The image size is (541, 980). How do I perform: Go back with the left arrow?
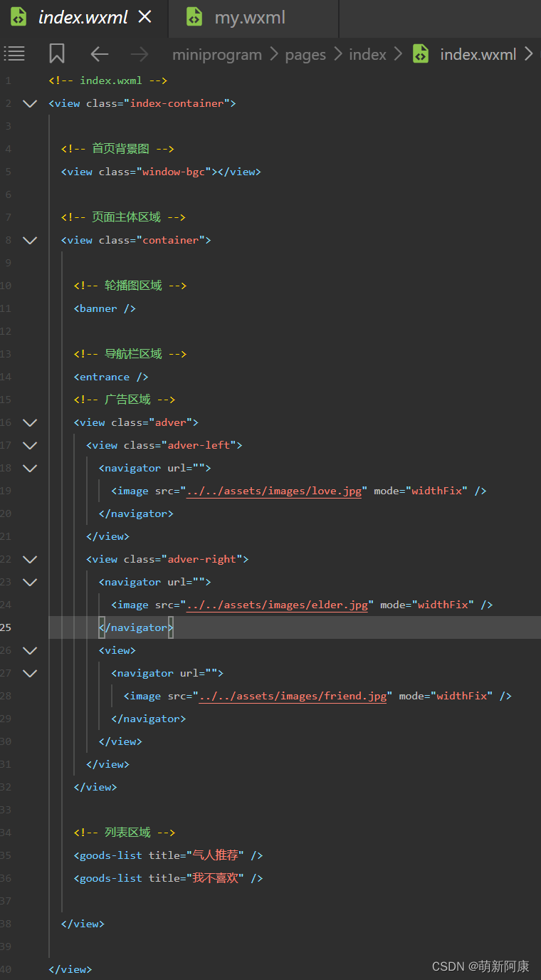point(100,54)
